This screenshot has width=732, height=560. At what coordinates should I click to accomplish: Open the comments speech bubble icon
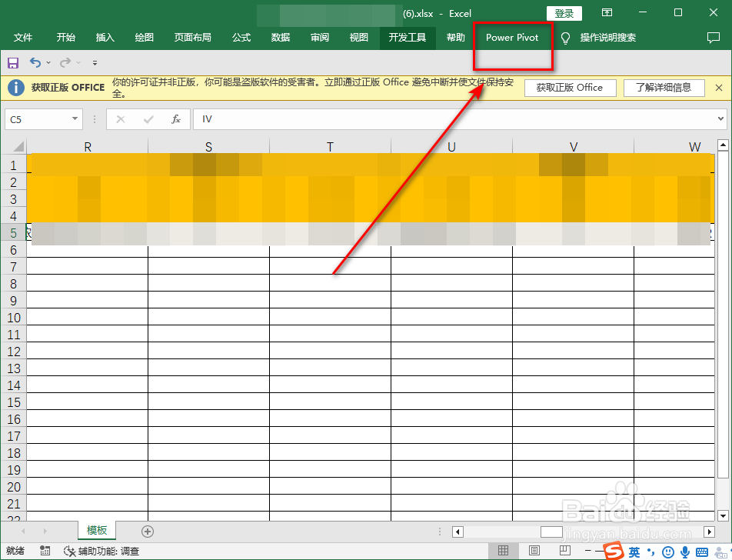714,38
